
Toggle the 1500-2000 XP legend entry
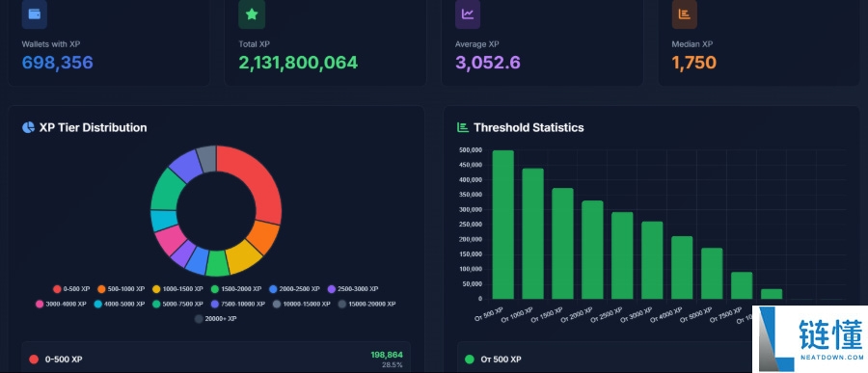[237, 289]
